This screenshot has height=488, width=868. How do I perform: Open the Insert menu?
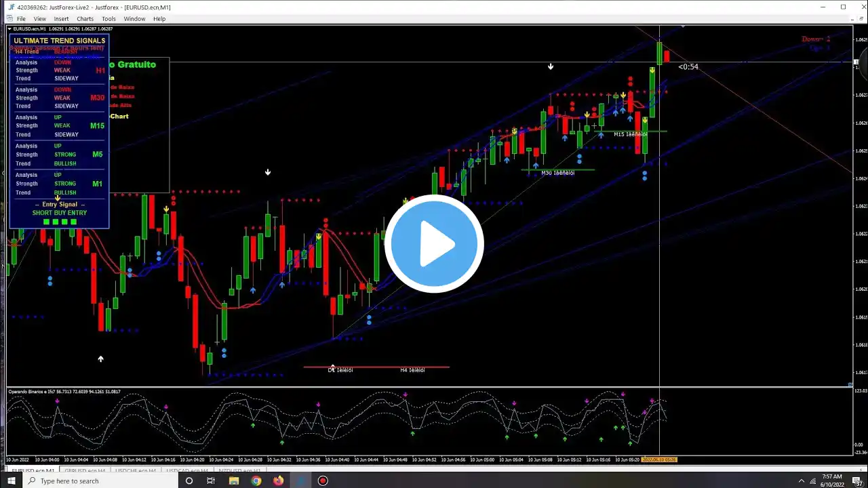[x=61, y=19]
